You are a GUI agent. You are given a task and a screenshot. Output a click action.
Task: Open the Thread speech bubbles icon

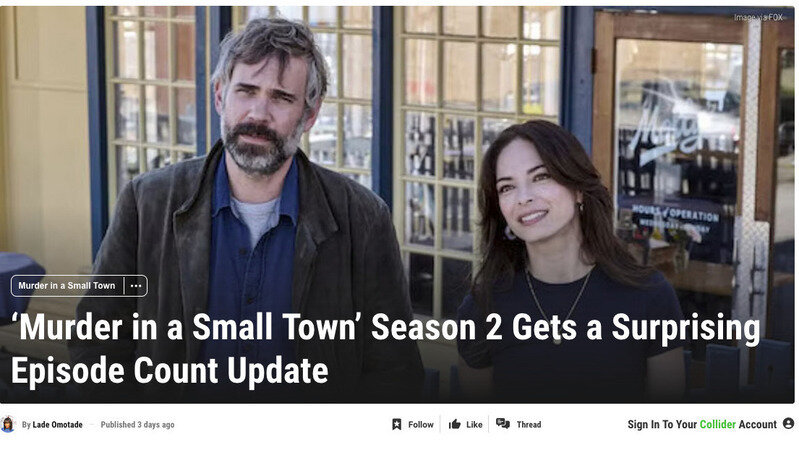pos(503,423)
